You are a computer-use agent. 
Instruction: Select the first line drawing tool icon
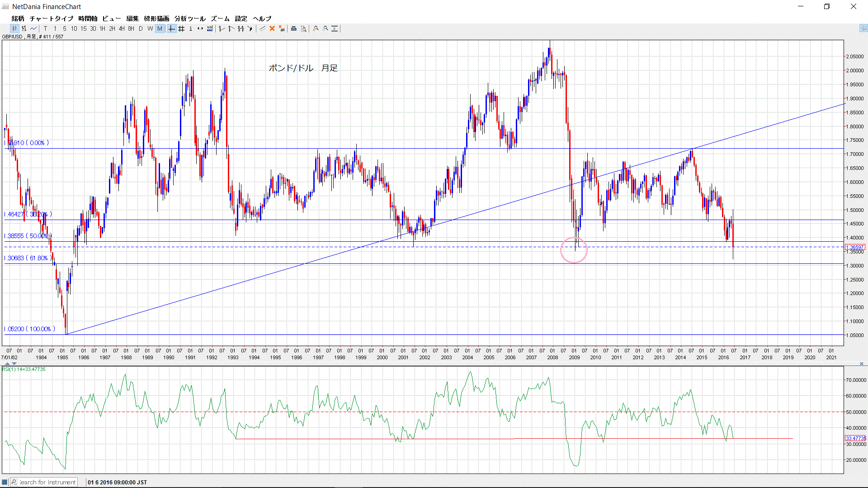coord(222,28)
